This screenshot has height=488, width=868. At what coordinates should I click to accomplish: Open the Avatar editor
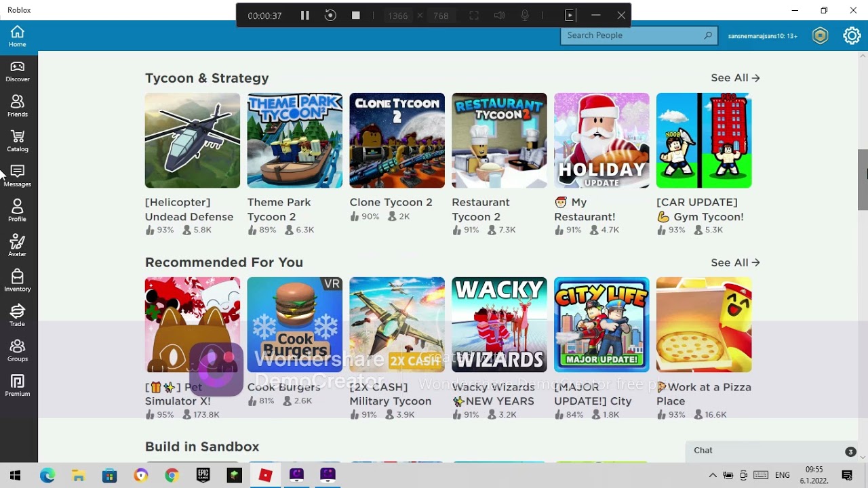pyautogui.click(x=18, y=246)
